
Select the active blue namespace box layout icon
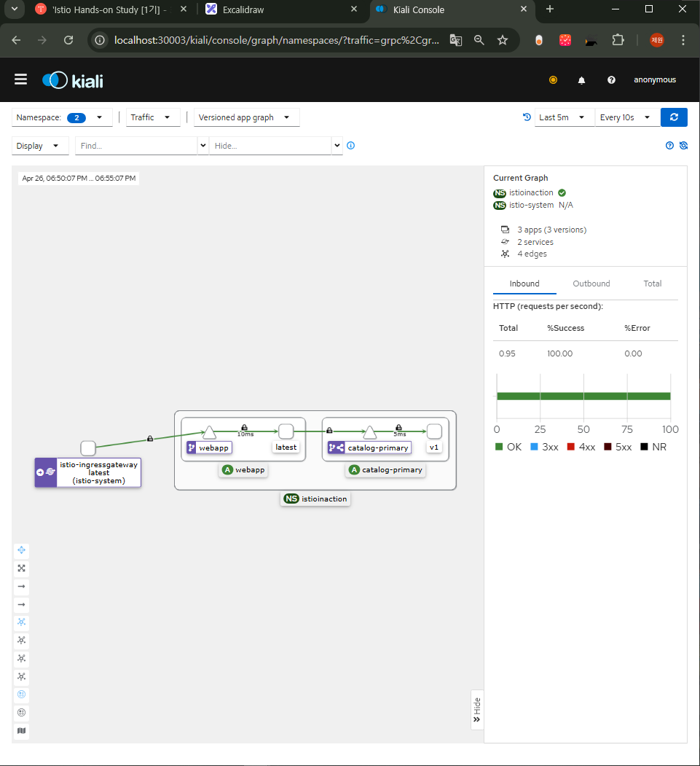tap(21, 695)
